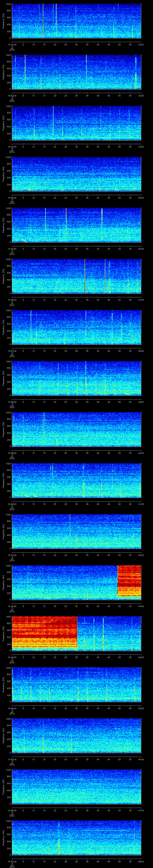Screen dimensions: 153x868
Task: Click the 15:46:00 start time label
Action: click(x=12, y=810)
